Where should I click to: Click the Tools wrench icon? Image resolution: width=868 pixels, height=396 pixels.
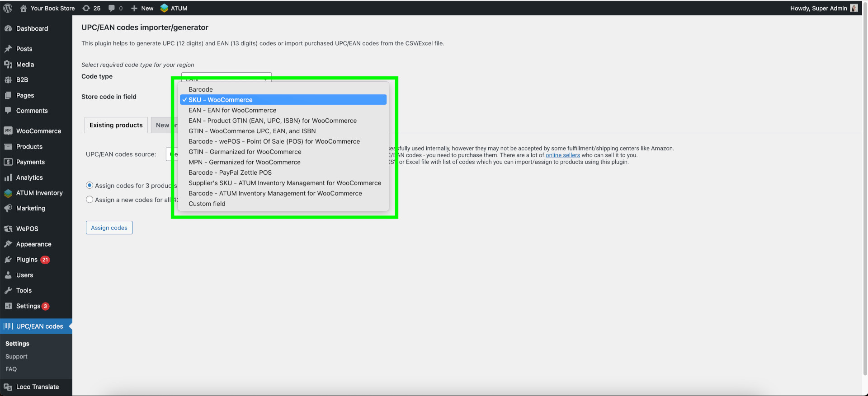point(8,290)
